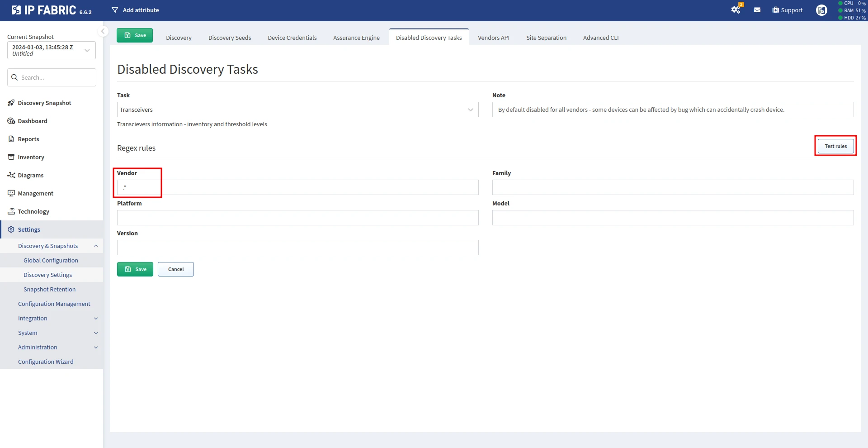
Task: Click the filter icon beside Add attribute
Action: (115, 10)
